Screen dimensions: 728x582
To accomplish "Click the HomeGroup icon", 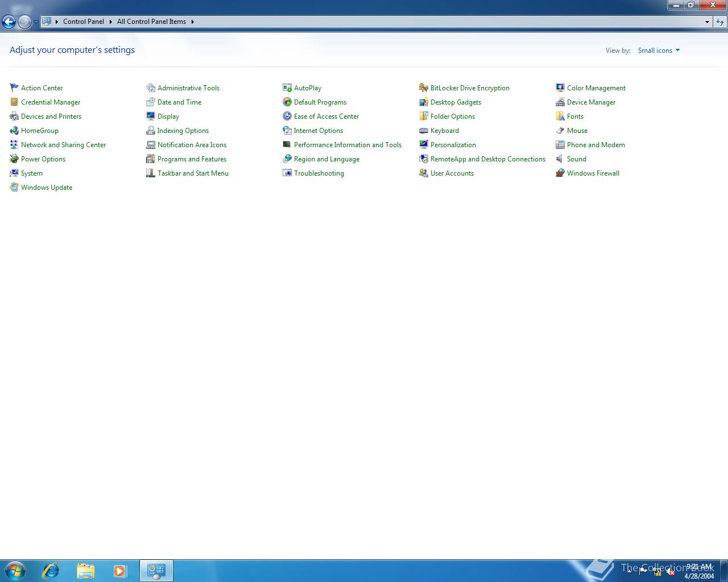I will coord(14,130).
